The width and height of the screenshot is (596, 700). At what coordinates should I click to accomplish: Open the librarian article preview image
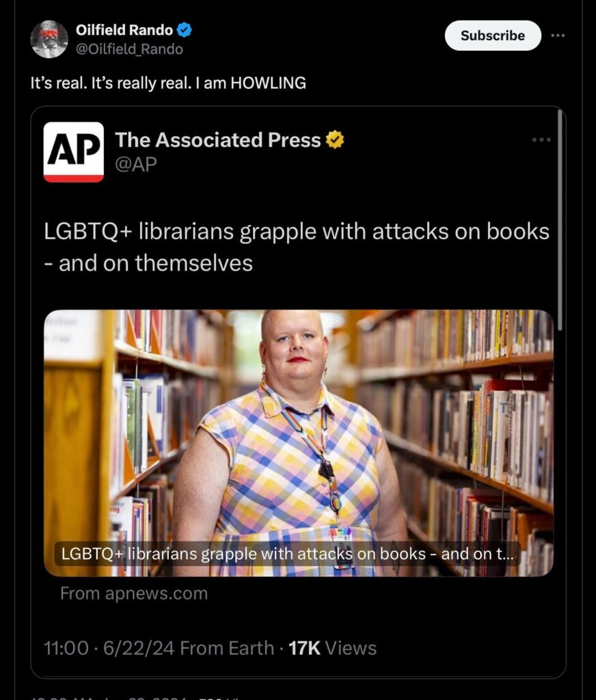(299, 443)
